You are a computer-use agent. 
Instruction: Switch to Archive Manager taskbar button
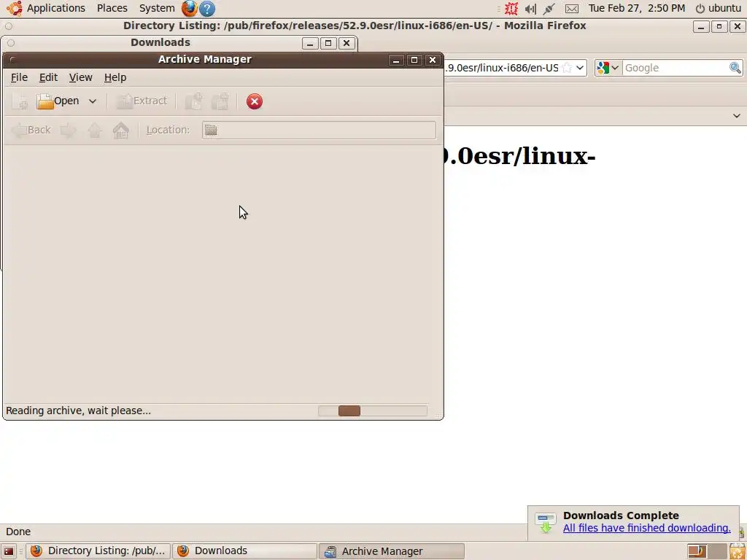pos(391,551)
